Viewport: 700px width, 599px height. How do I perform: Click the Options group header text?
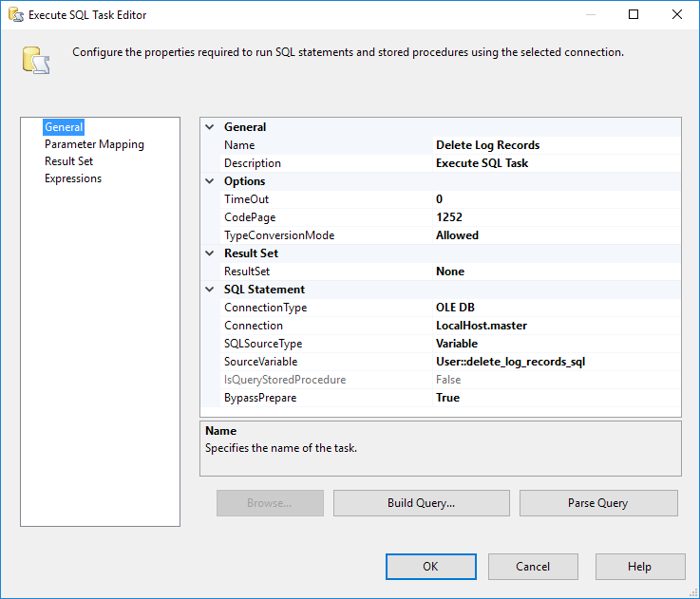245,181
